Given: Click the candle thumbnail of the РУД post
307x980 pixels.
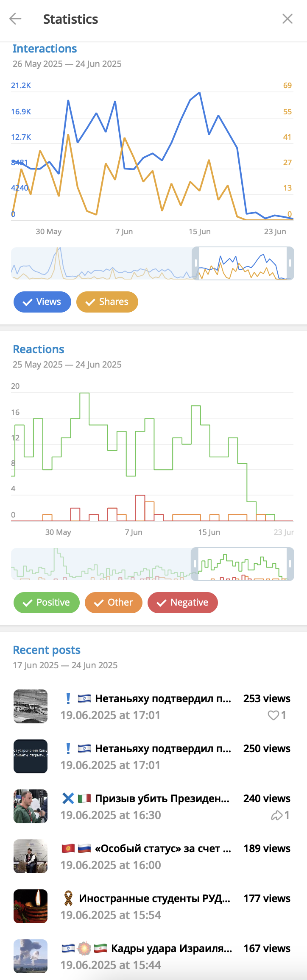Looking at the screenshot, I should click(31, 906).
